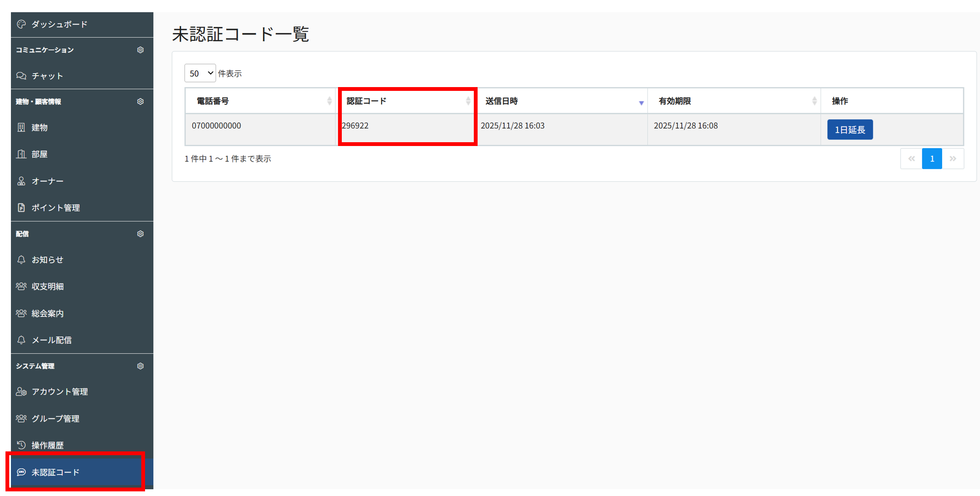Open ポイント管理 in sidebar

(55, 208)
